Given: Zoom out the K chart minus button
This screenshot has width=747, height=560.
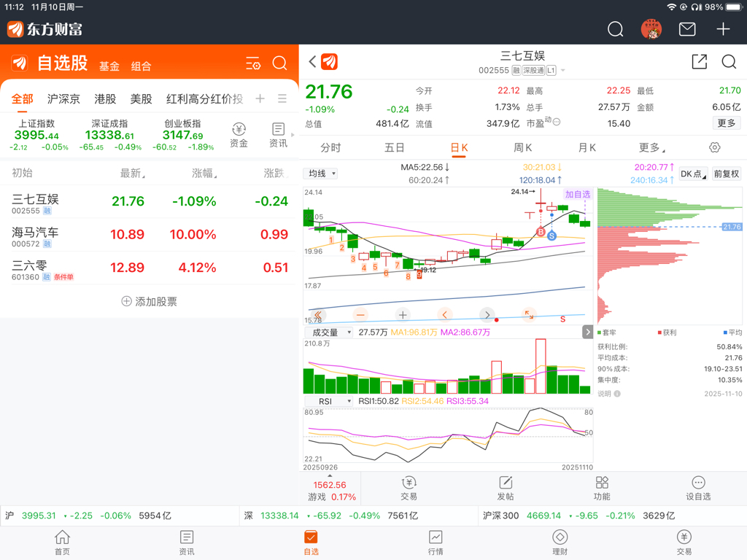Looking at the screenshot, I should pyautogui.click(x=360, y=315).
